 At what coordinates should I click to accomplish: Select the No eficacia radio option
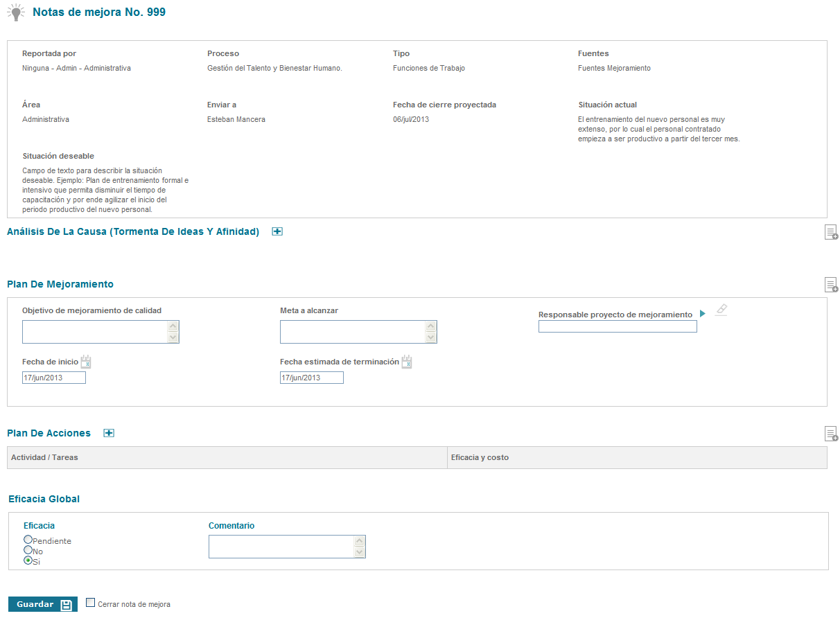tap(28, 549)
